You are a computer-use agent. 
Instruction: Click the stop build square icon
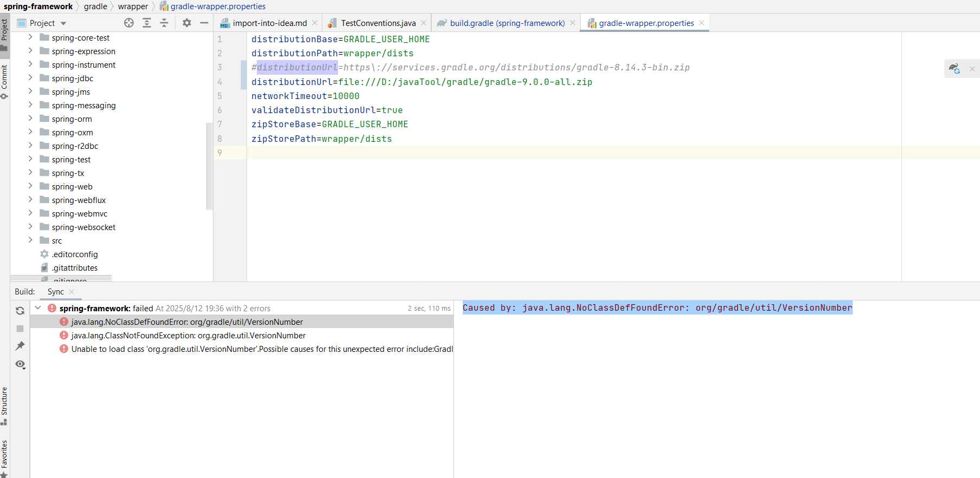(20, 329)
